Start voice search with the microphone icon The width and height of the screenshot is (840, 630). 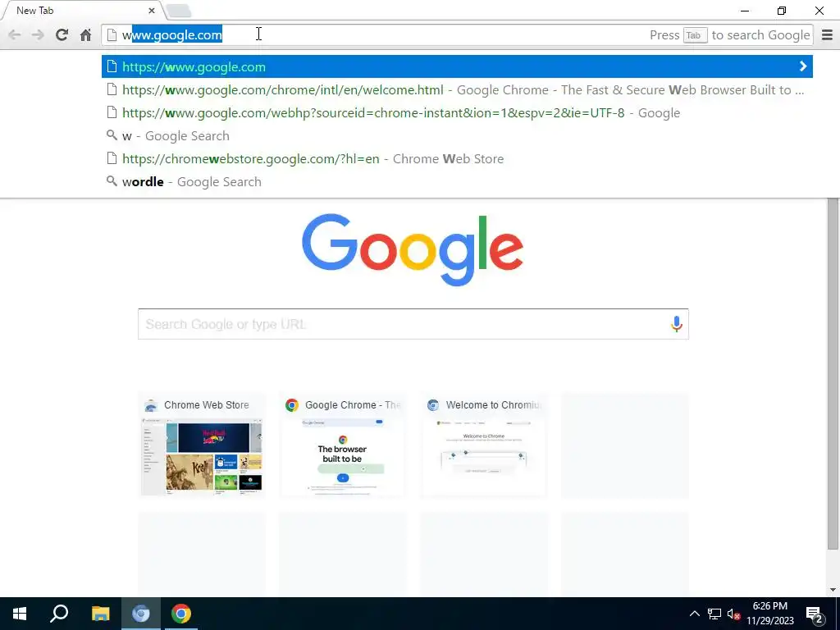click(676, 324)
